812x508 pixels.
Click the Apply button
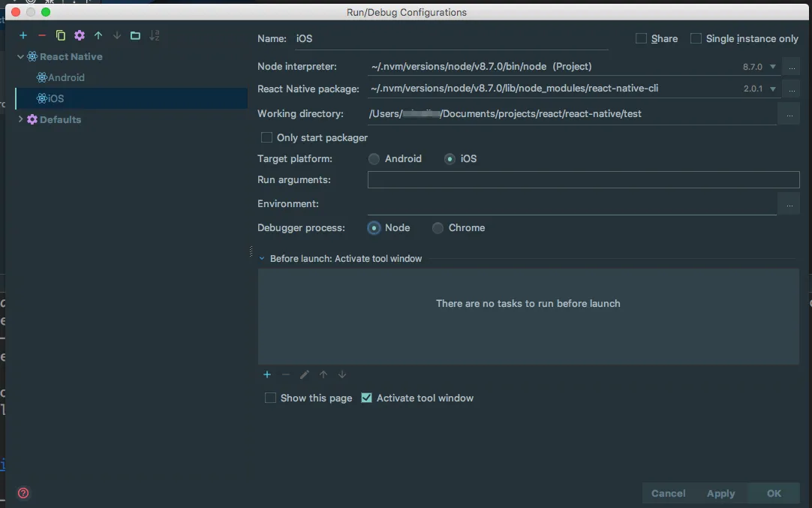[721, 493]
